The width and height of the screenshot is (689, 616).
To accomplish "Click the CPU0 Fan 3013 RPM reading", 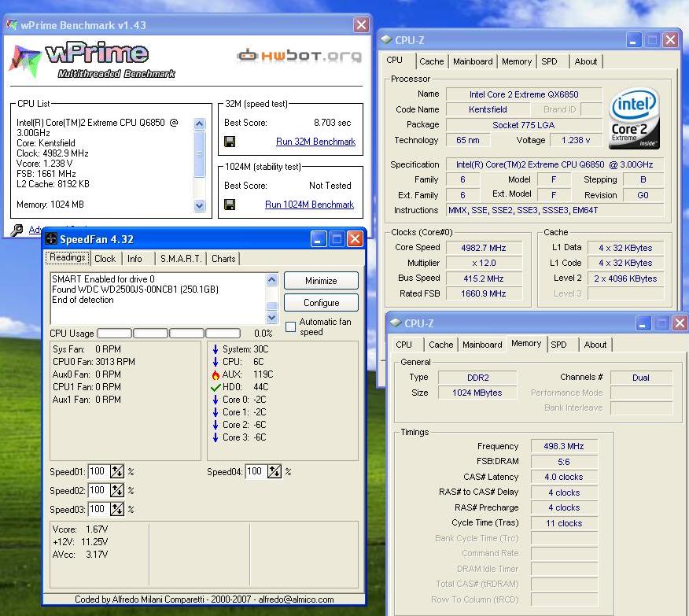I will coord(94,362).
